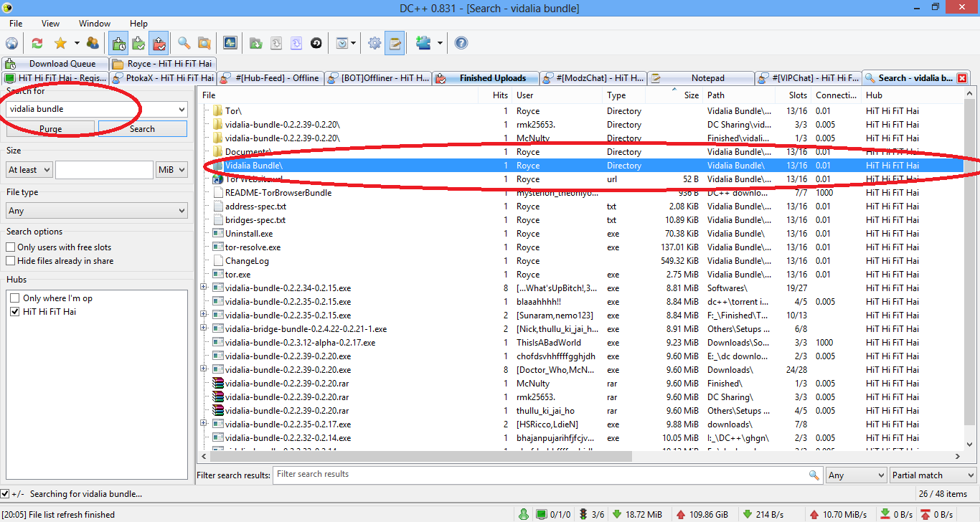Switch to Download Queue tab
Screen dimensions: 980x522
pyautogui.click(x=55, y=64)
